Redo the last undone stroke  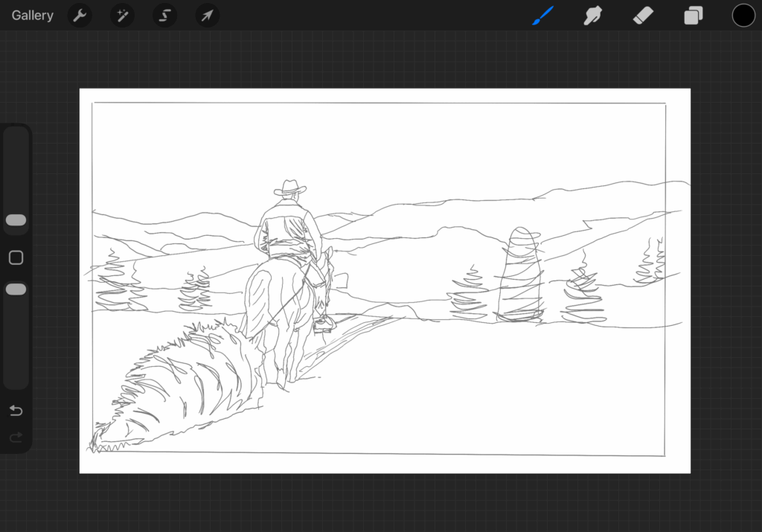[x=16, y=438]
